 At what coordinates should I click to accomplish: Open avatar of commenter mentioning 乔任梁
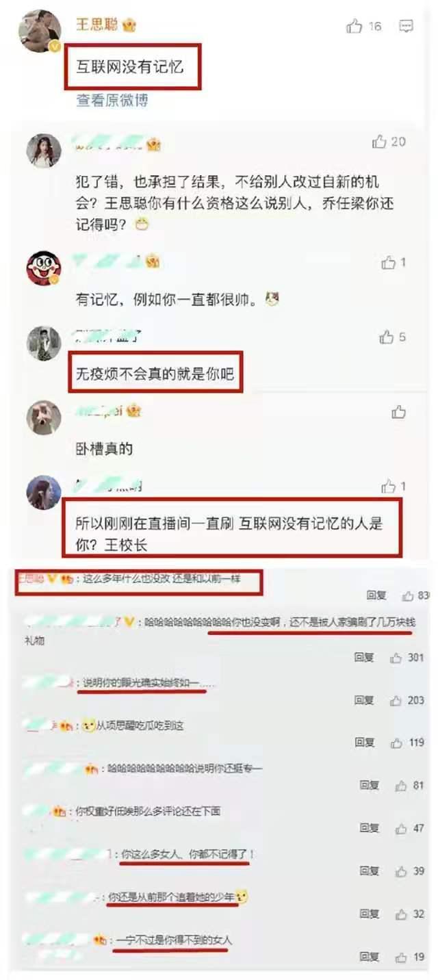(x=44, y=151)
